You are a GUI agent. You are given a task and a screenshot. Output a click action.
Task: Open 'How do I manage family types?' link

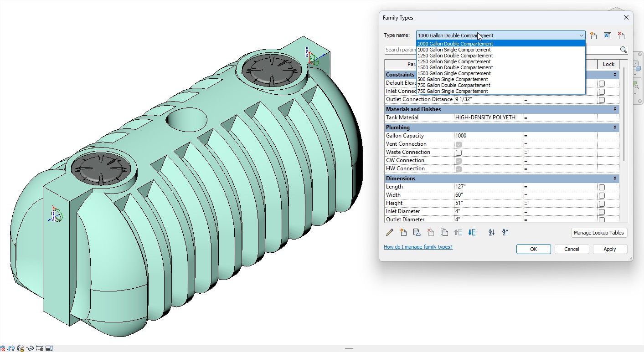click(x=418, y=247)
